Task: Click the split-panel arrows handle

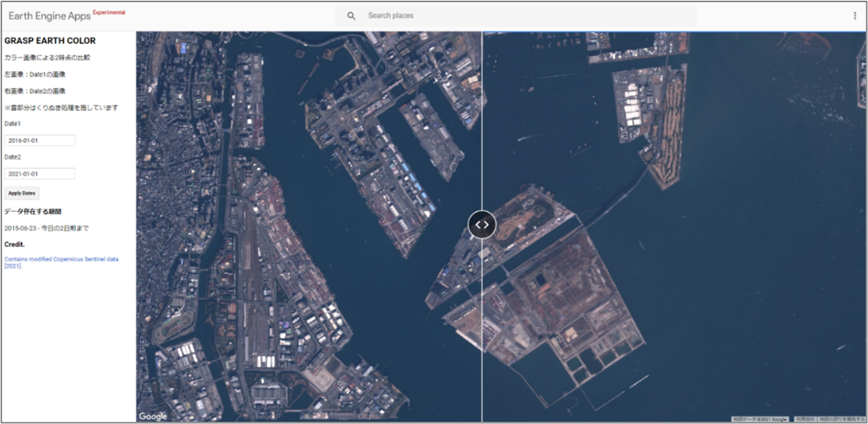Action: 482,224
